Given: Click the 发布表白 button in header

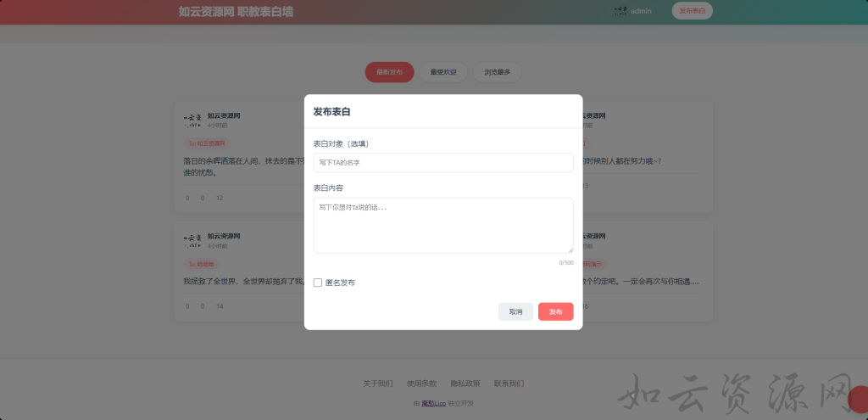Looking at the screenshot, I should (692, 11).
